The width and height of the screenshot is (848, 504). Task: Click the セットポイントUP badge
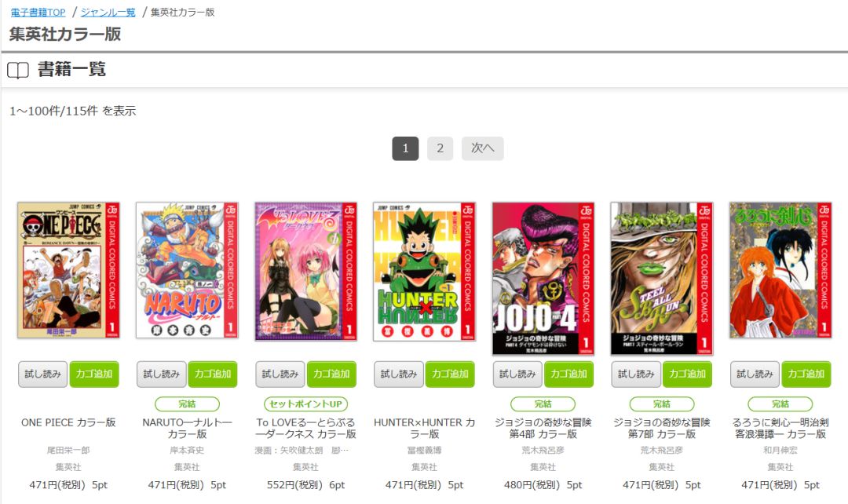[306, 404]
